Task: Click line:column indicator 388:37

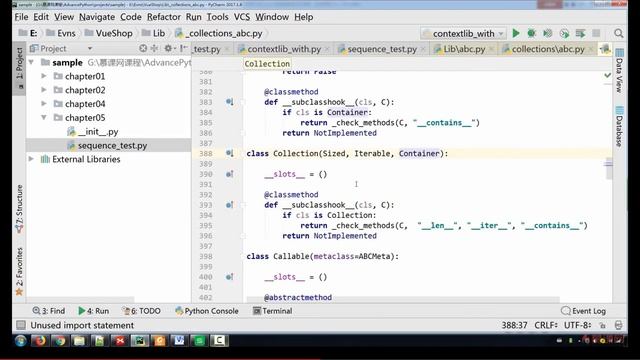Action: (514, 325)
